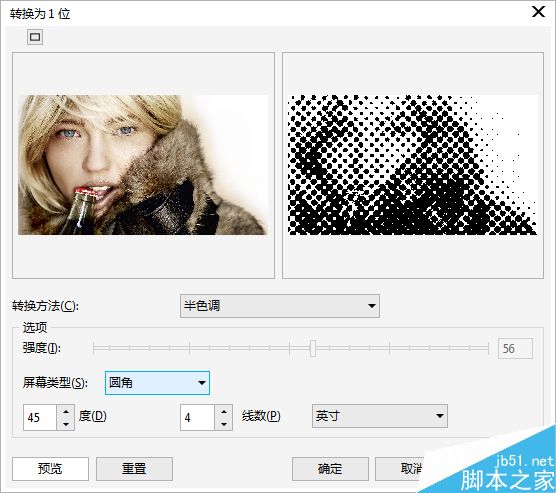The width and height of the screenshot is (556, 493).
Task: Click the 线数 field showing 4
Action: tap(197, 417)
